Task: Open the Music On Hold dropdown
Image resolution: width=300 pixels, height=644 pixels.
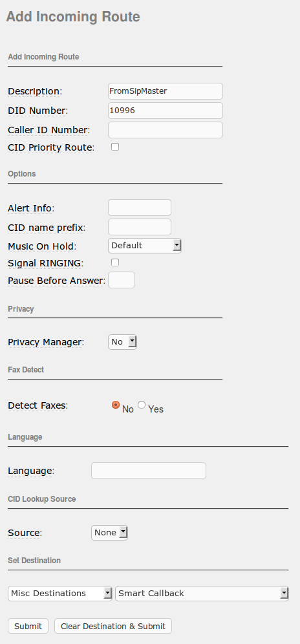Action: point(145,246)
